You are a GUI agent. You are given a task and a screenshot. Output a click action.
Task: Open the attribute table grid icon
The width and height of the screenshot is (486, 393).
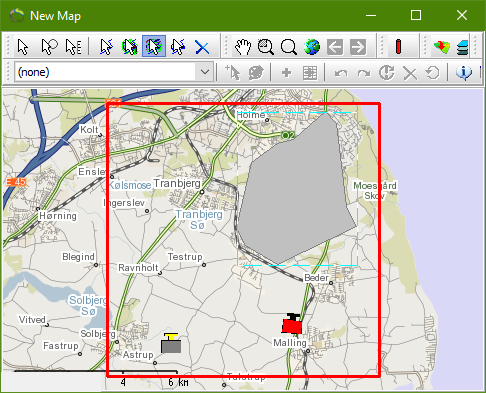click(x=310, y=73)
